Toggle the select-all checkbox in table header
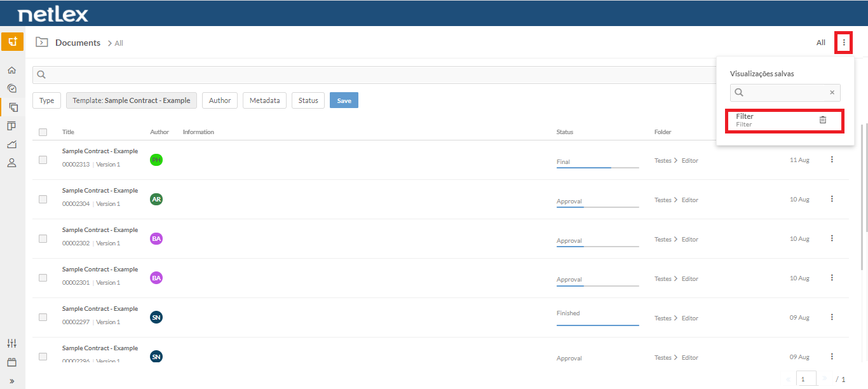The width and height of the screenshot is (868, 389). 43,132
